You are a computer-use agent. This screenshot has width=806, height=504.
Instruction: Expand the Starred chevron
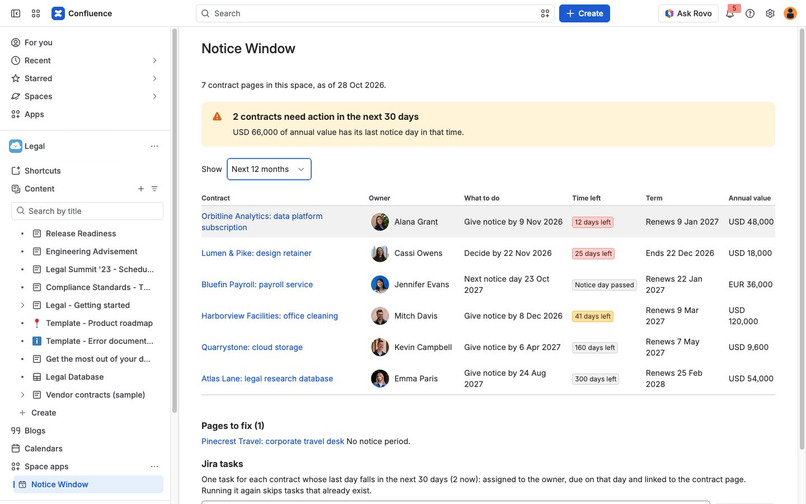pyautogui.click(x=154, y=79)
